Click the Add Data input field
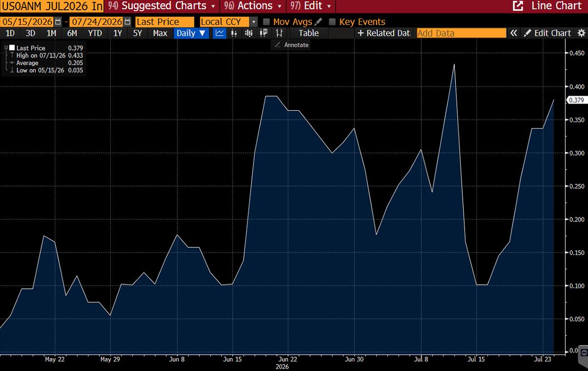The width and height of the screenshot is (588, 371). pyautogui.click(x=461, y=33)
